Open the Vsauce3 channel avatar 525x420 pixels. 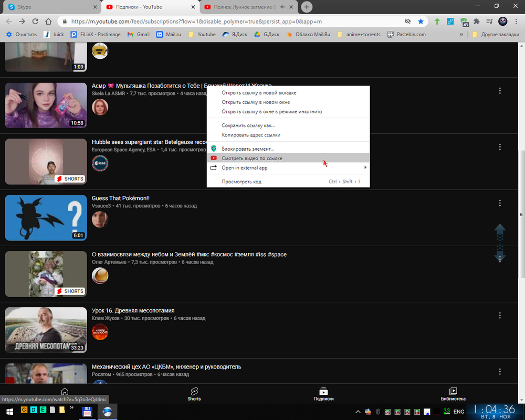click(x=100, y=220)
